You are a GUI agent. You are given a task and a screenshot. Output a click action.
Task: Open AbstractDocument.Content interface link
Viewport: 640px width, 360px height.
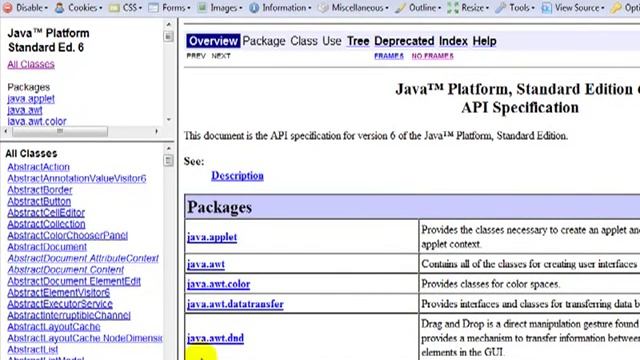[x=65, y=270]
